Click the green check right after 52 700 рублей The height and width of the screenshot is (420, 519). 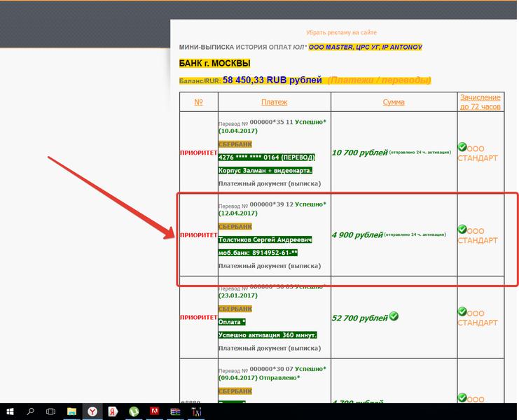[x=394, y=316]
